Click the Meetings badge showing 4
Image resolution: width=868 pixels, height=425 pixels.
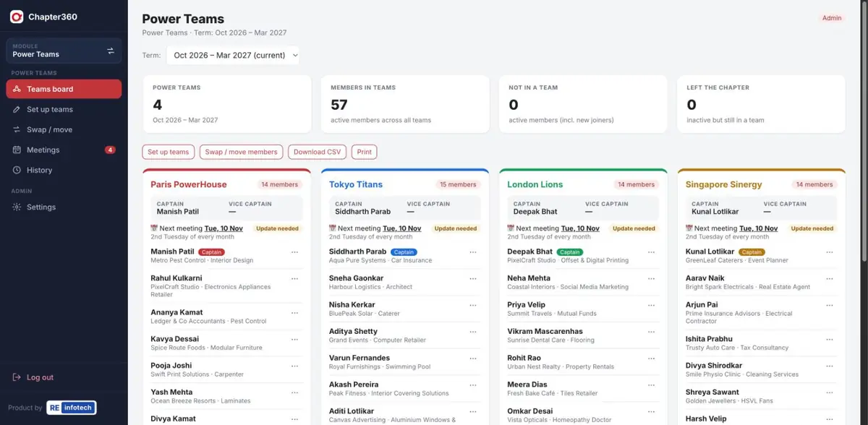click(110, 150)
